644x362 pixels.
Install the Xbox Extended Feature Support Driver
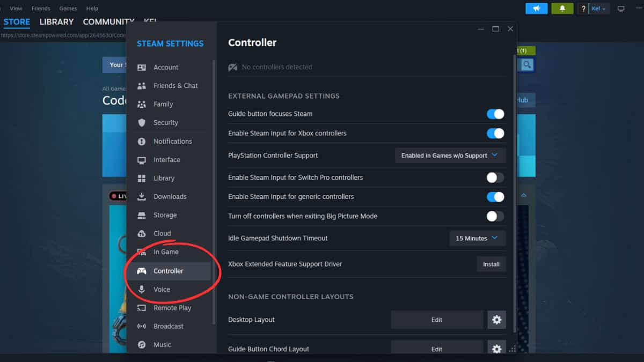pyautogui.click(x=491, y=264)
